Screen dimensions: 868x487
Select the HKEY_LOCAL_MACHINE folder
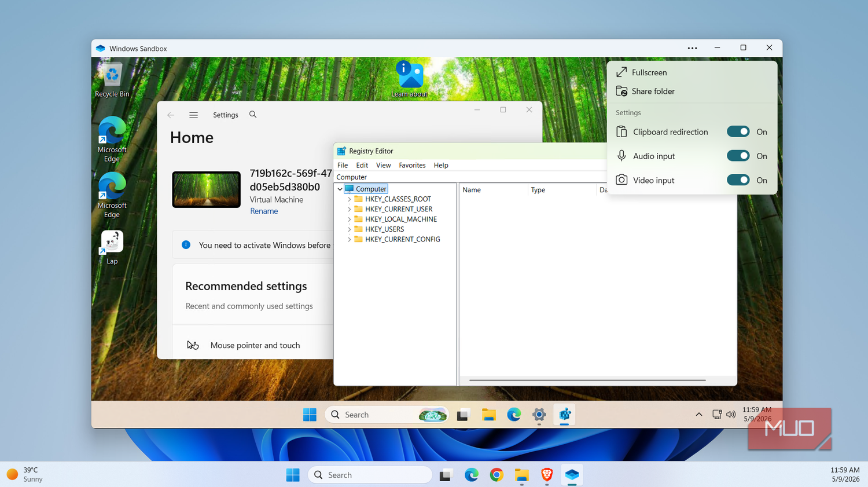[396, 219]
